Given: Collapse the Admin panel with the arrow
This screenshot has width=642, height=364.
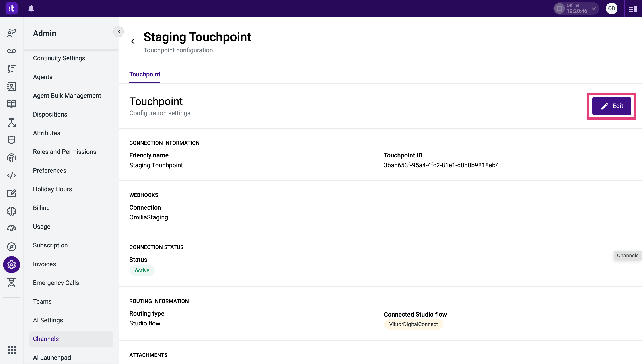Looking at the screenshot, I should [119, 31].
